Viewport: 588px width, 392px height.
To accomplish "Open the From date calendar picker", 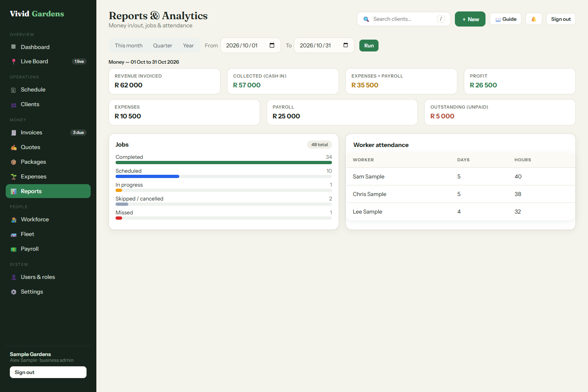I will 272,45.
